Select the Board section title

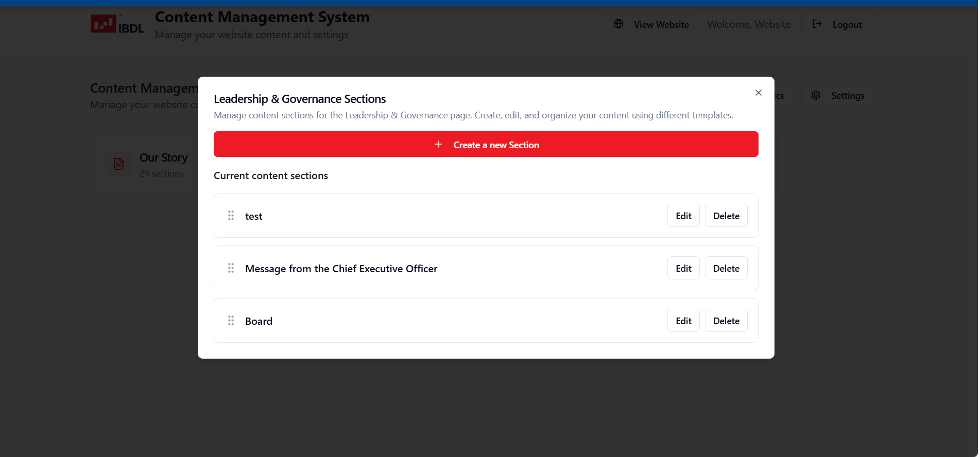pos(259,321)
